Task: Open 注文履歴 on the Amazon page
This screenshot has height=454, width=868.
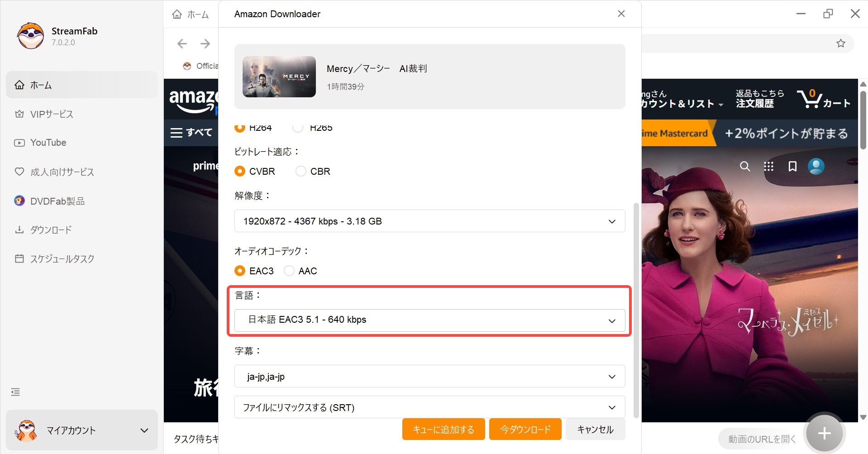Action: point(759,99)
